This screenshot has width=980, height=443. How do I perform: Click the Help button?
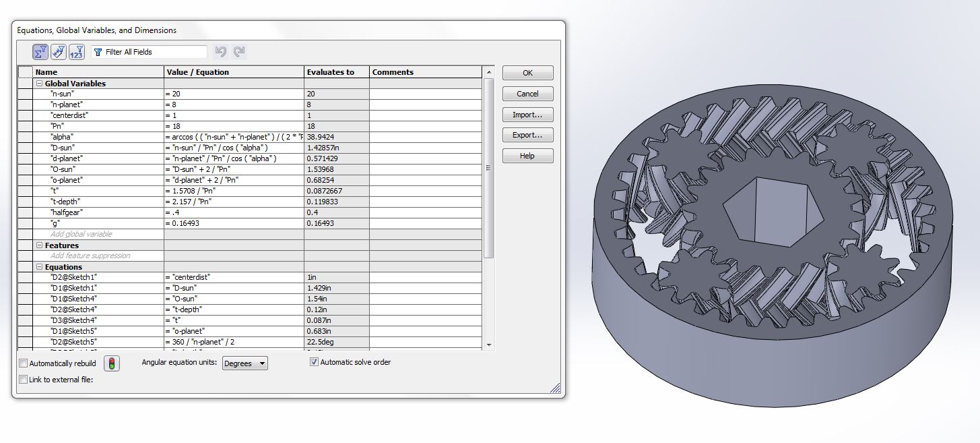527,156
